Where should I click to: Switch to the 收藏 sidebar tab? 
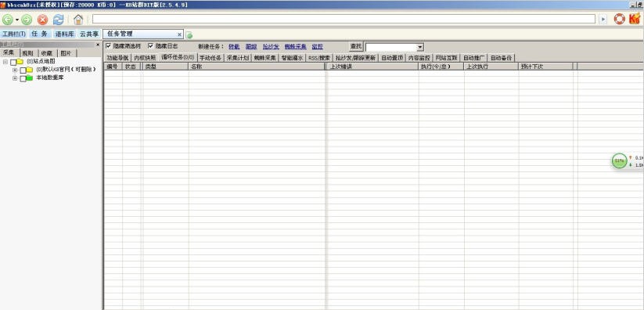(47, 53)
